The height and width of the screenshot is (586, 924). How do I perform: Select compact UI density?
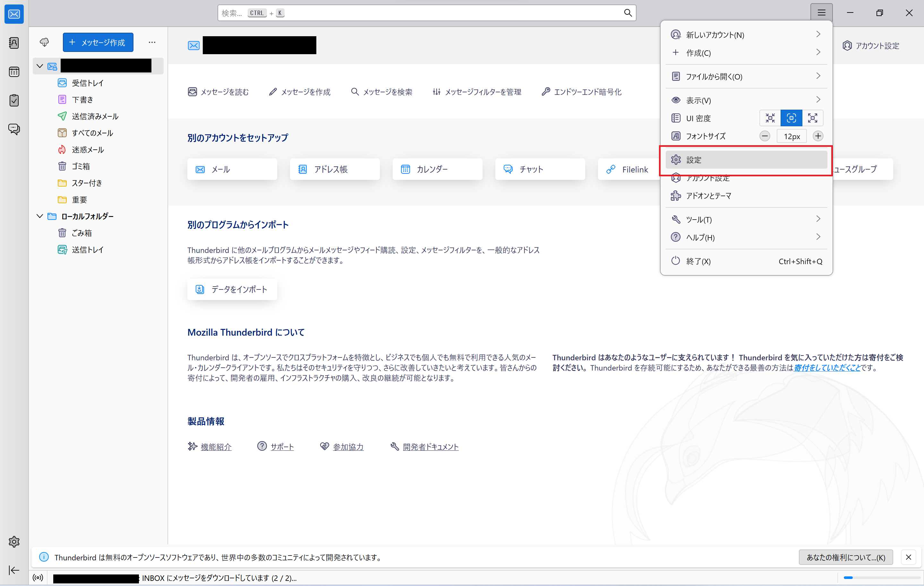coord(770,118)
